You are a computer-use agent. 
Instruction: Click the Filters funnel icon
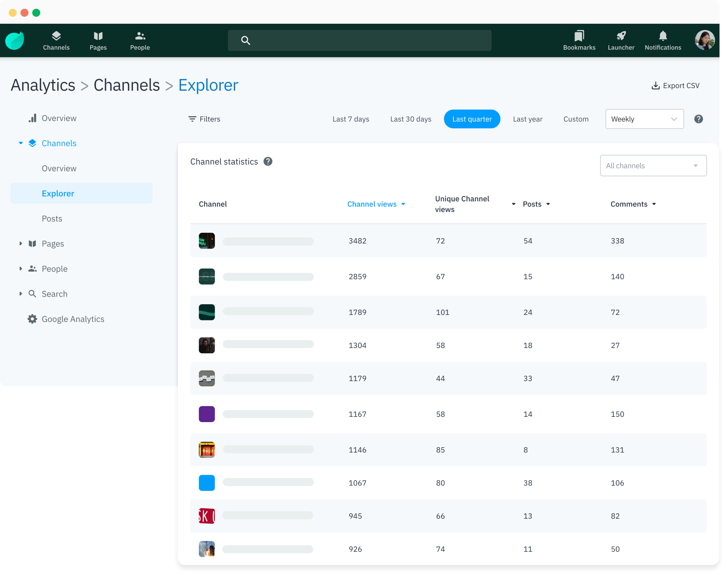point(192,119)
